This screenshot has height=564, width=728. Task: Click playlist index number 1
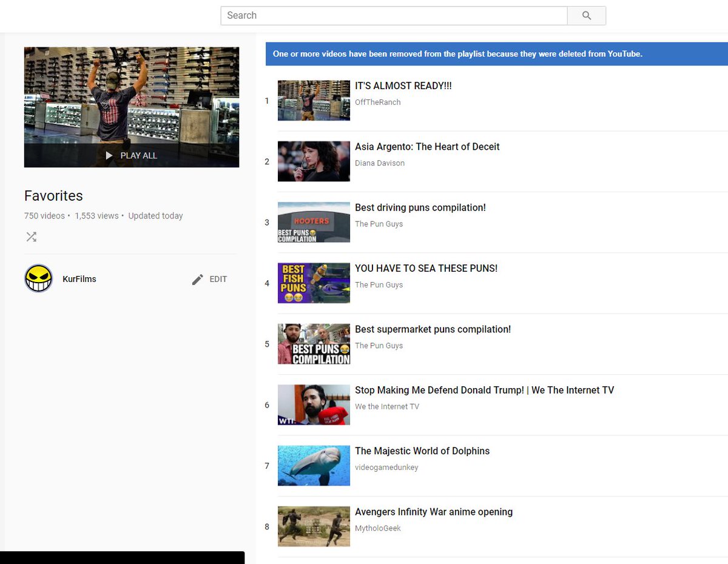pos(267,101)
